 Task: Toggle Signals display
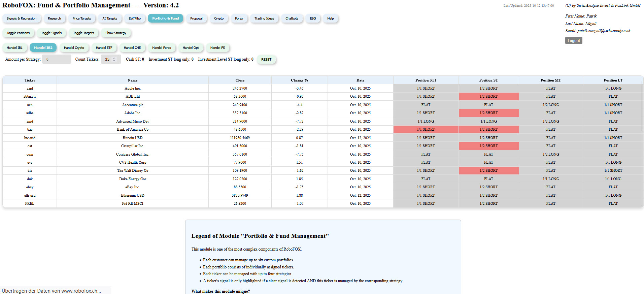coord(52,33)
